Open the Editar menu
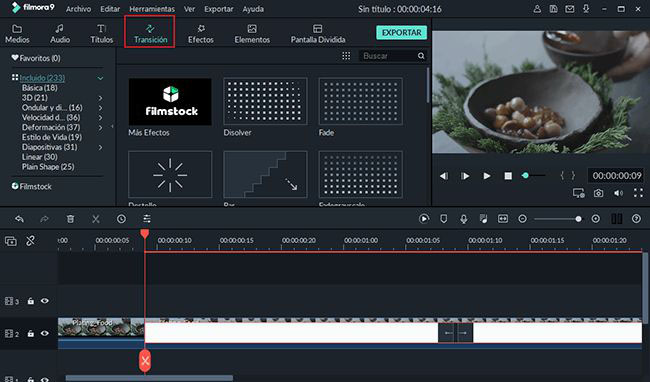Image resolution: width=650 pixels, height=382 pixels. pos(110,9)
